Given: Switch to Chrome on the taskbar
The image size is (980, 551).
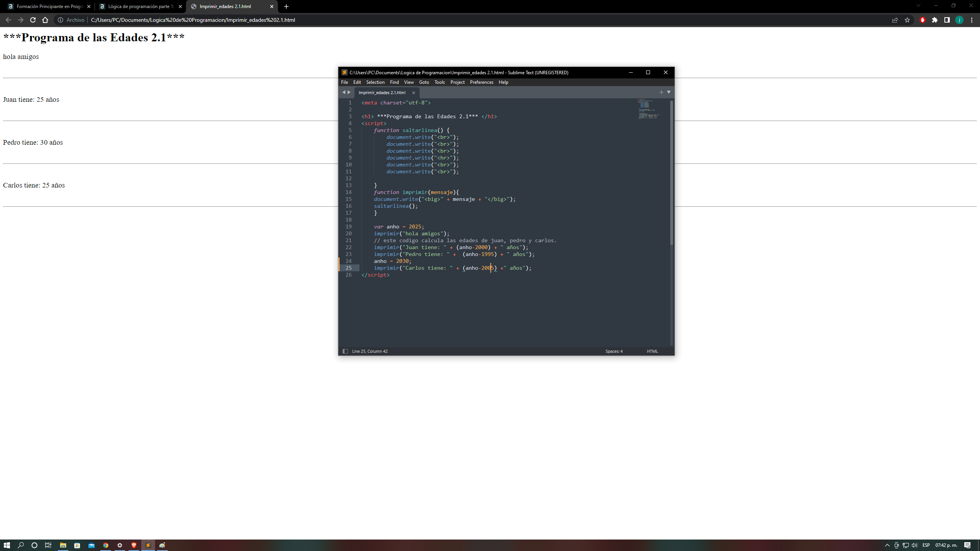Looking at the screenshot, I should coord(106,545).
